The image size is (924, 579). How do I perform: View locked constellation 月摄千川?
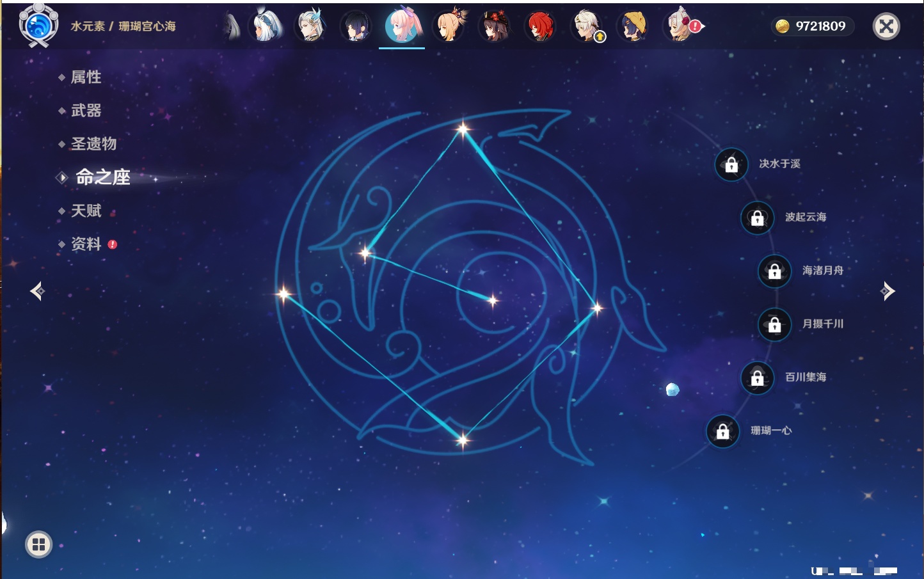click(774, 324)
